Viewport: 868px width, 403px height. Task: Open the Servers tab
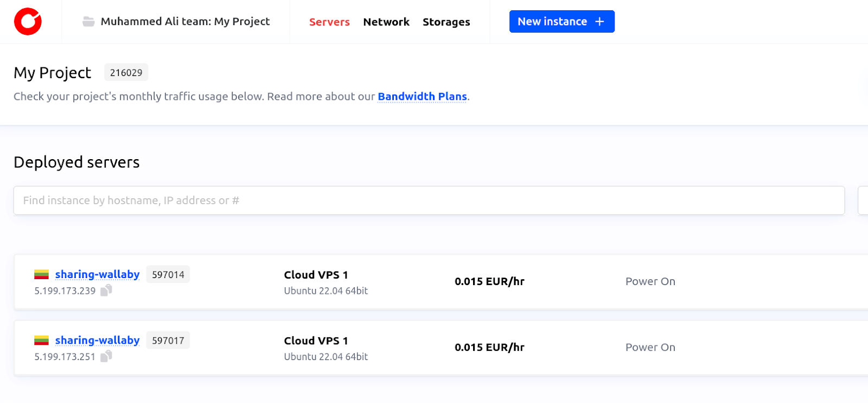click(329, 22)
